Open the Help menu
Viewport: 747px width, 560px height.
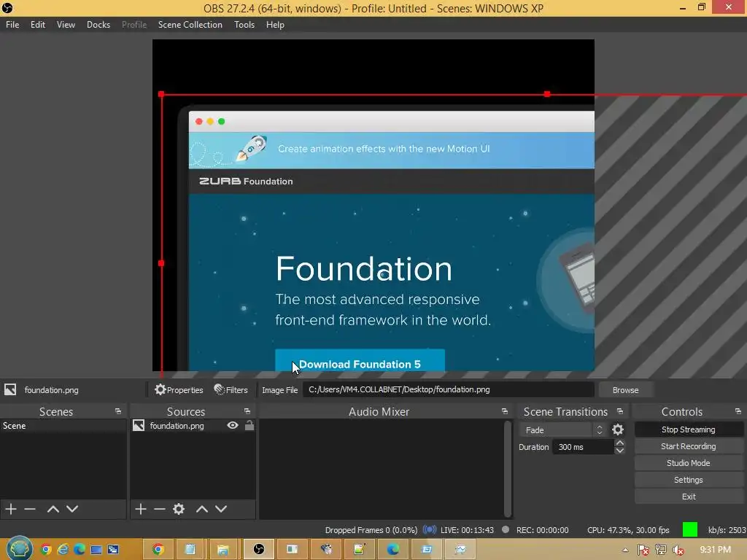pyautogui.click(x=275, y=25)
